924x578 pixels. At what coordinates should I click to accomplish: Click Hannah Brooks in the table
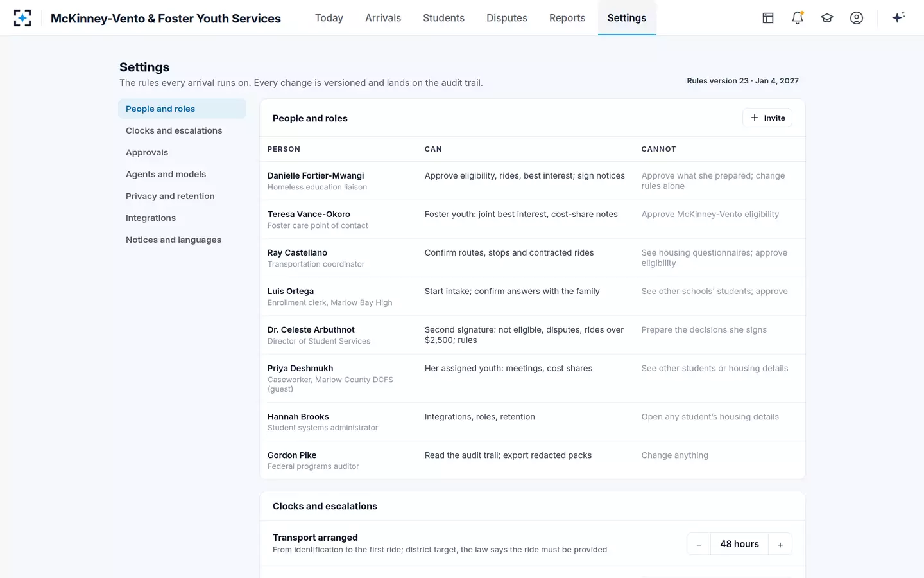[x=298, y=416]
